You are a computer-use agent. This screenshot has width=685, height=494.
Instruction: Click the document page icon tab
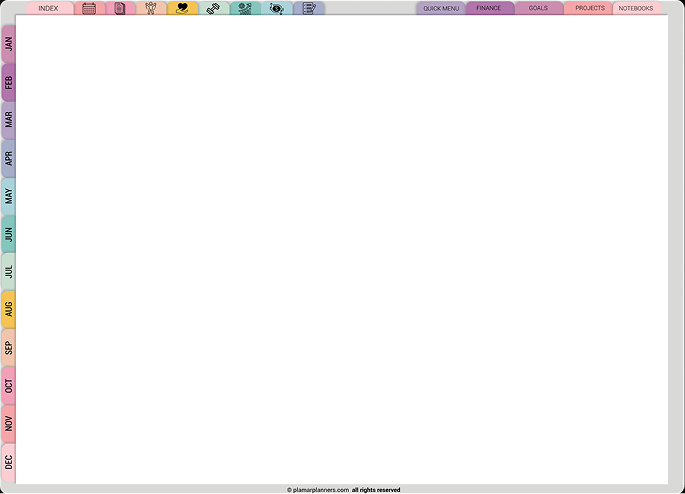click(120, 8)
